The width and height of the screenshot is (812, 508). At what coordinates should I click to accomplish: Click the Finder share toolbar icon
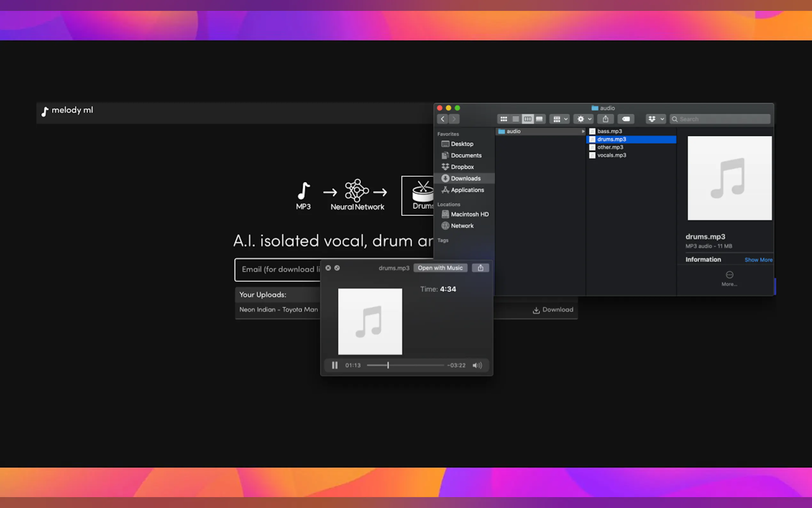click(x=605, y=119)
